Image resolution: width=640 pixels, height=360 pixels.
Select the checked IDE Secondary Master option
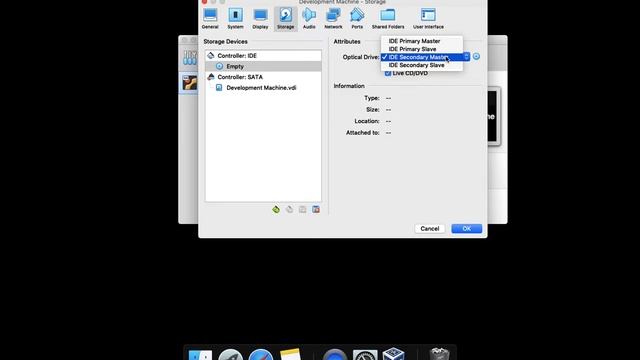click(422, 57)
